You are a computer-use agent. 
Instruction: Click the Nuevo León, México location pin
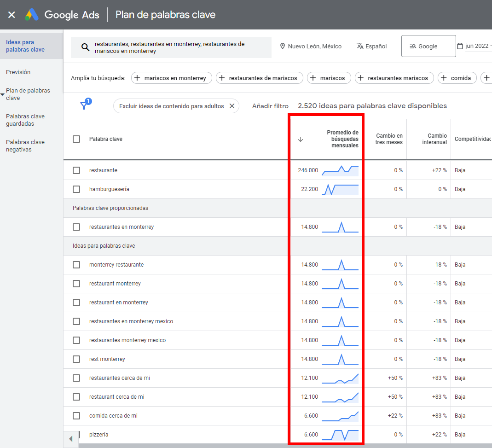tap(283, 47)
